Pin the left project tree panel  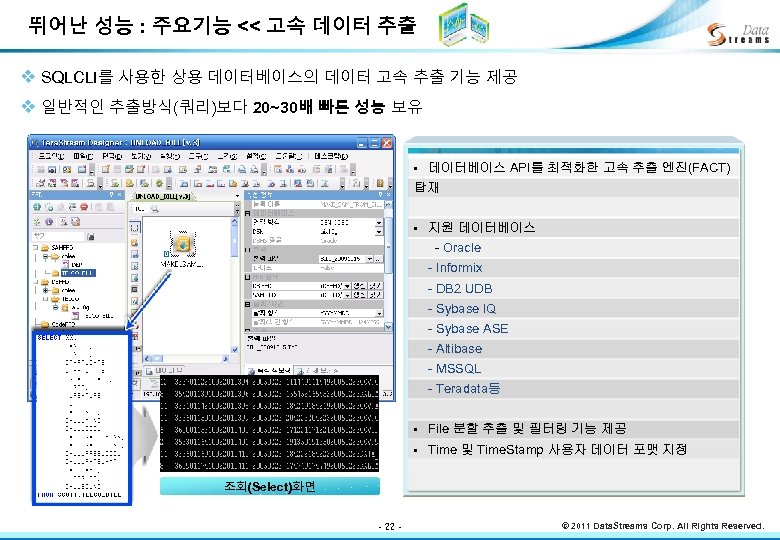coord(111,194)
